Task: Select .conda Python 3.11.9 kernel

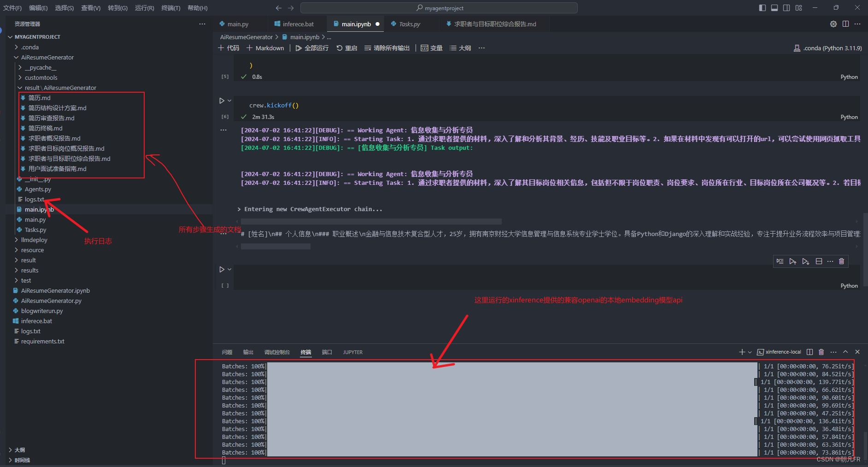Action: (x=828, y=48)
